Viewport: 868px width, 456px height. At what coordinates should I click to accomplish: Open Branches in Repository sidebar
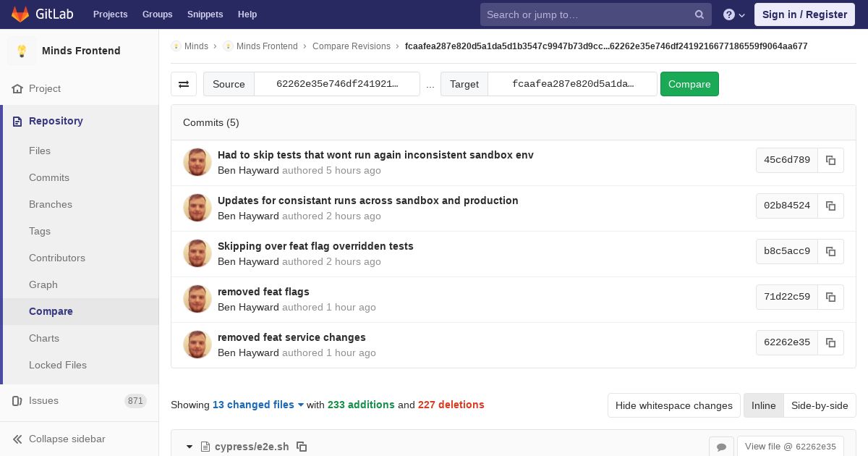tap(51, 204)
